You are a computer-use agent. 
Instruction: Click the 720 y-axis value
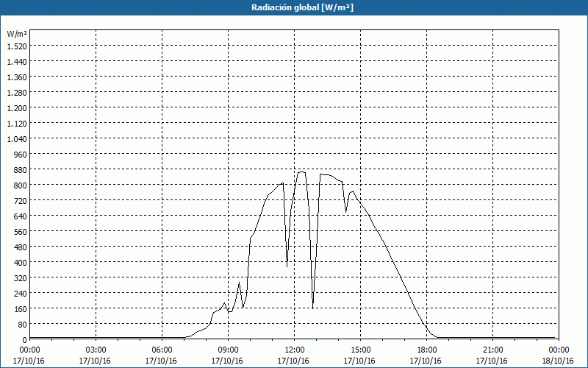coord(21,200)
